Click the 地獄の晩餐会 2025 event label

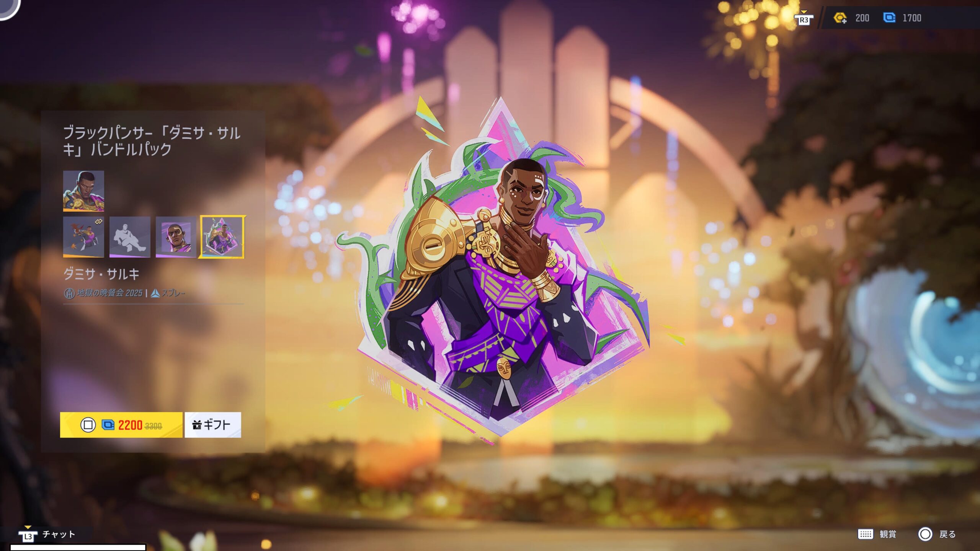[109, 293]
